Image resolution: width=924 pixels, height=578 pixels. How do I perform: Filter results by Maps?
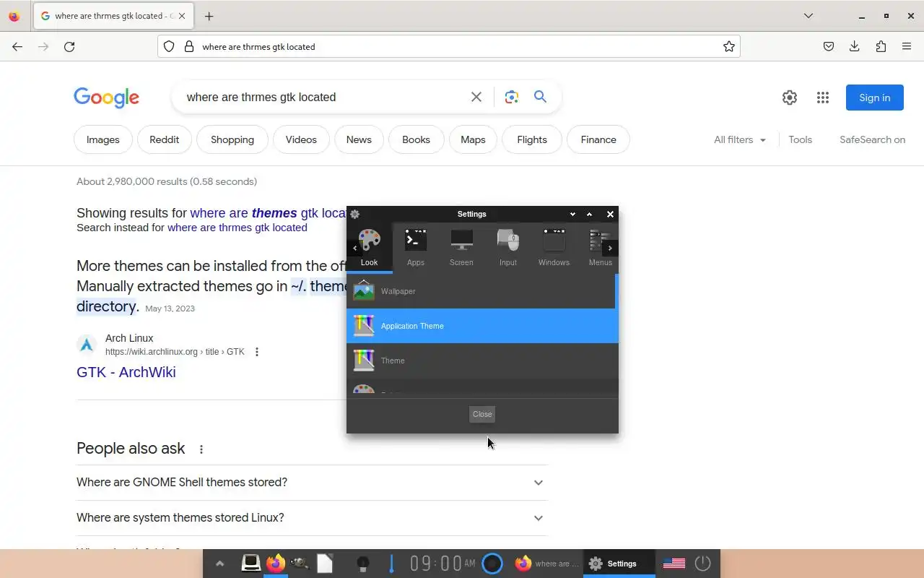(473, 139)
